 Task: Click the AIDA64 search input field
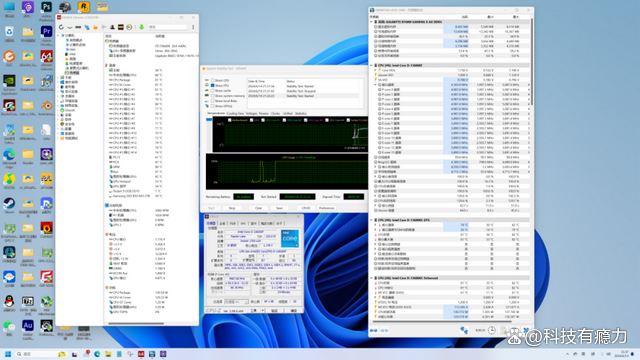coord(167,27)
